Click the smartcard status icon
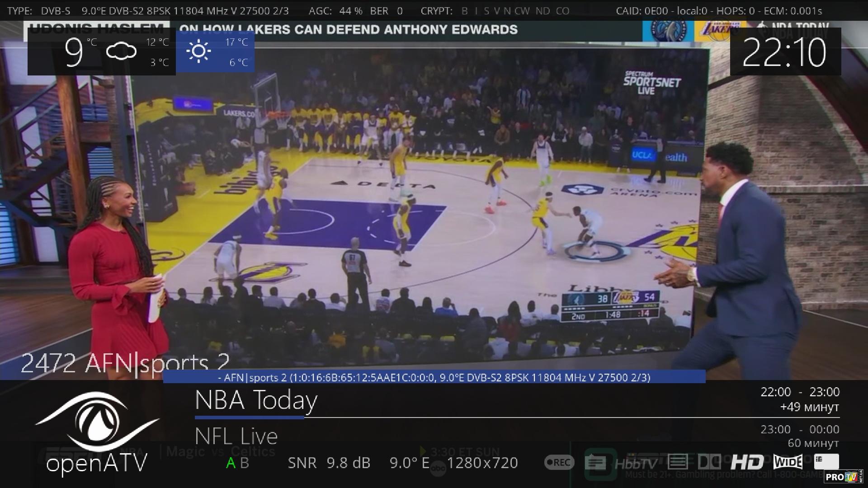The height and width of the screenshot is (488, 868). 826,461
